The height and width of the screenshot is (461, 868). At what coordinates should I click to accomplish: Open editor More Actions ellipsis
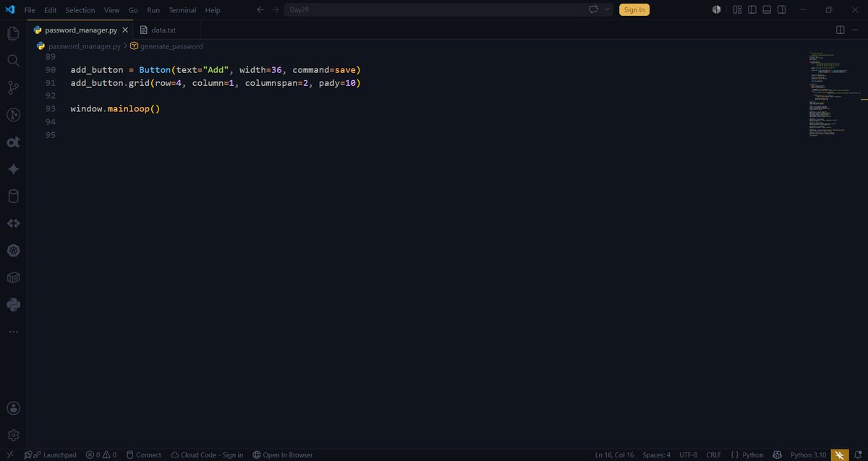(856, 30)
